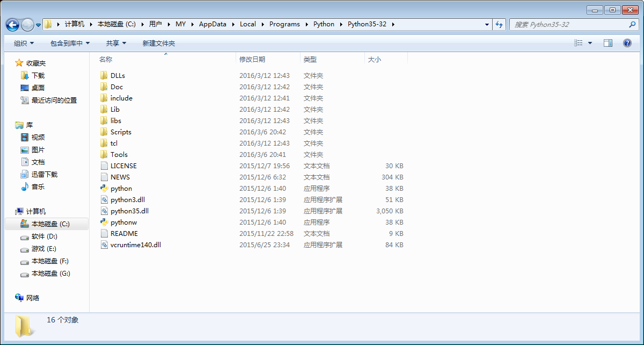Toggle the preview pane icon
Screen dimensions: 644x345
click(x=608, y=43)
